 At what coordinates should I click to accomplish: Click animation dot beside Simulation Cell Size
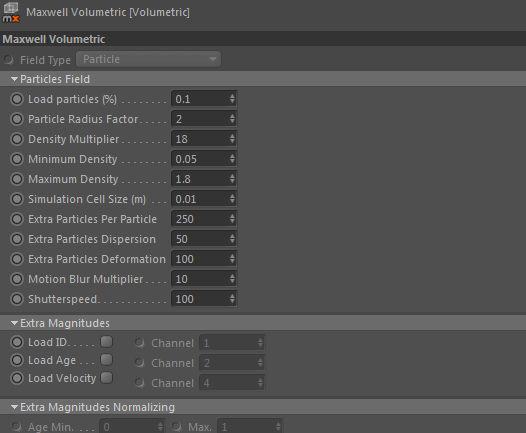tap(17, 199)
